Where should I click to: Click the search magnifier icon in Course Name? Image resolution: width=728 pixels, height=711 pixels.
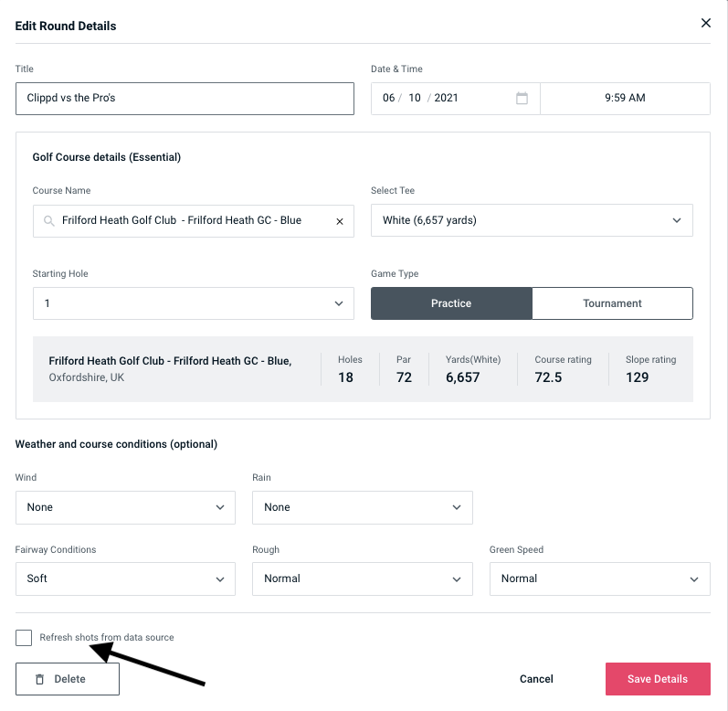click(48, 221)
